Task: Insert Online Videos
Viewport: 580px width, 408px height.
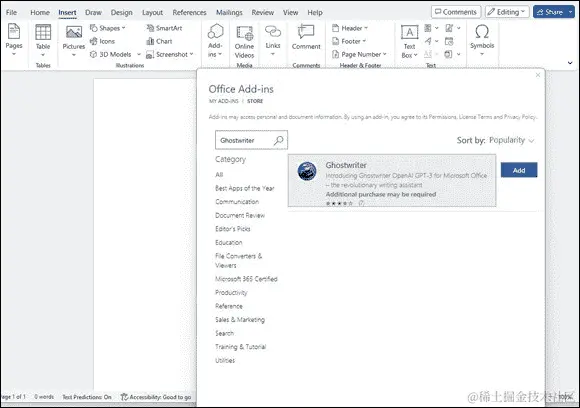Action: pyautogui.click(x=245, y=42)
